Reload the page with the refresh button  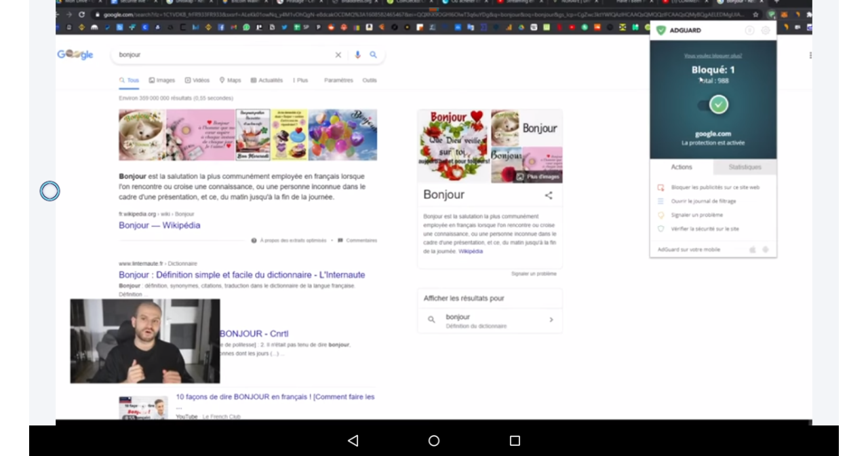[82, 14]
